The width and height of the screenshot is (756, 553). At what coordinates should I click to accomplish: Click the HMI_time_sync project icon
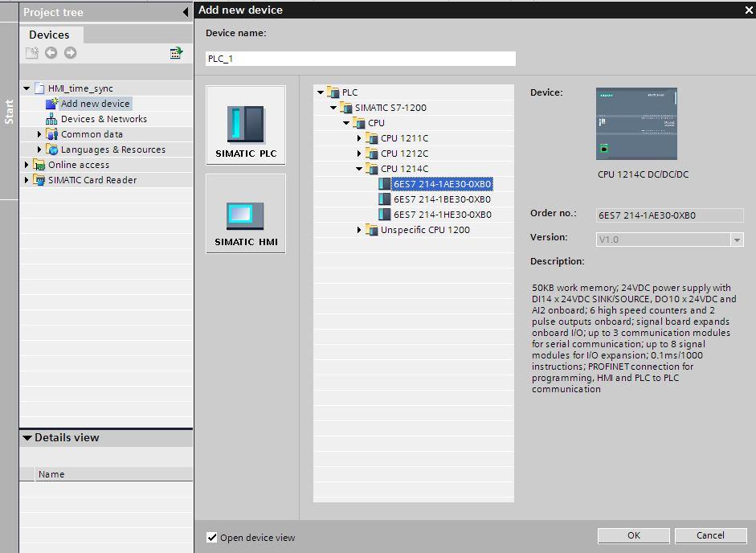coord(39,88)
